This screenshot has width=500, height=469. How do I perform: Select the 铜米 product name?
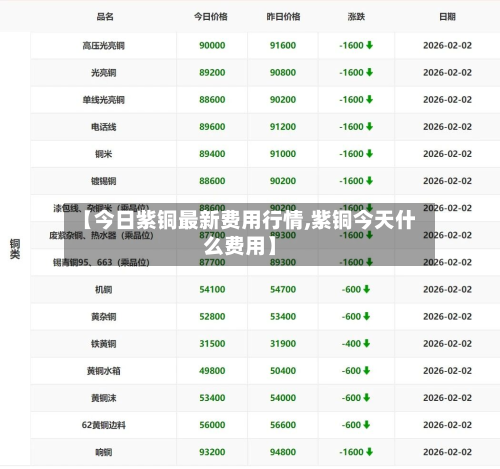104,154
